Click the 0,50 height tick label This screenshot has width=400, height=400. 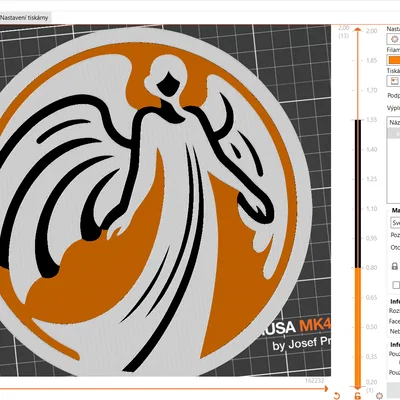[x=371, y=327]
